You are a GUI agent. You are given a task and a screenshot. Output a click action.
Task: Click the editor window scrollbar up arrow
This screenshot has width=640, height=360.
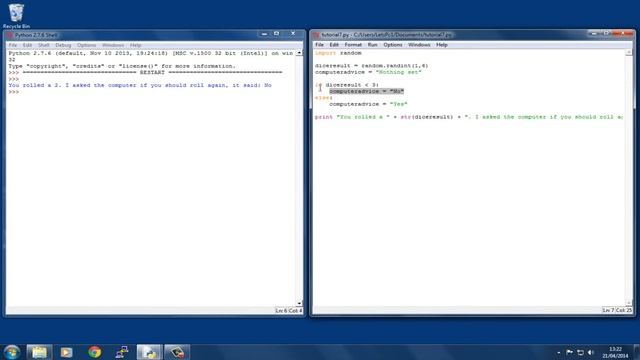tap(629, 53)
